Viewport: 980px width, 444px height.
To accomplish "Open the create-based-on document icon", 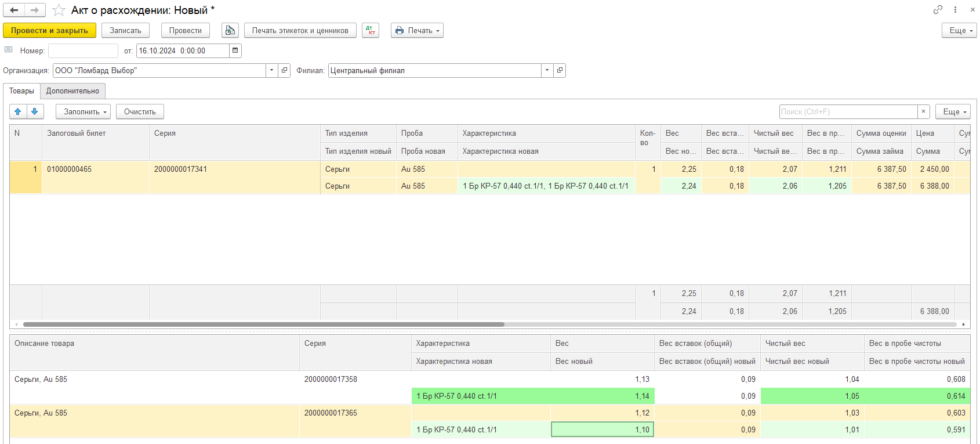I will tap(230, 31).
